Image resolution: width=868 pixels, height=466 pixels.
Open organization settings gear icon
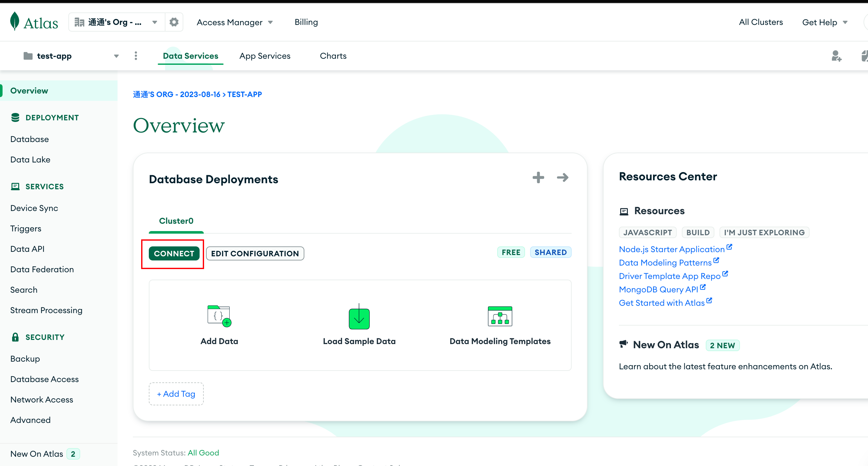tap(174, 22)
